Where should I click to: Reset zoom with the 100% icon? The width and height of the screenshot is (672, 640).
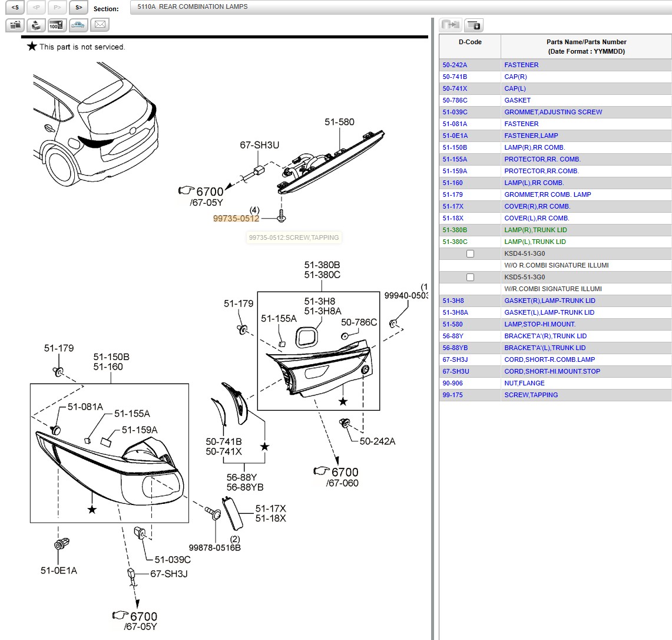[x=57, y=25]
